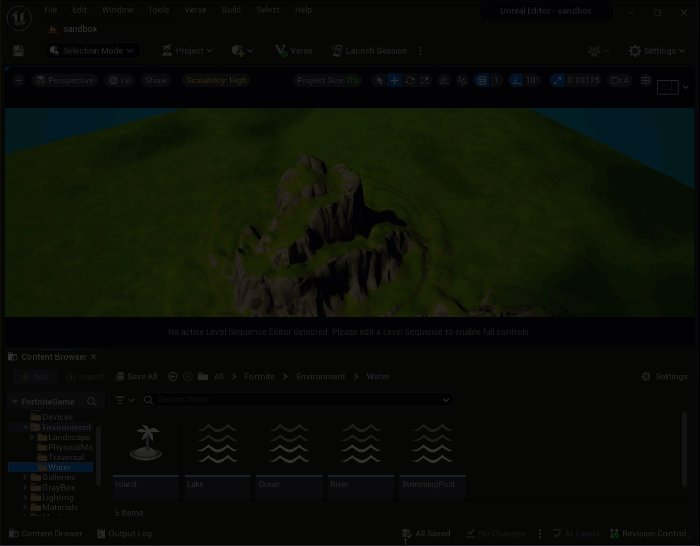The image size is (700, 546).
Task: Open the add content quick-add dropdown
Action: [x=242, y=51]
